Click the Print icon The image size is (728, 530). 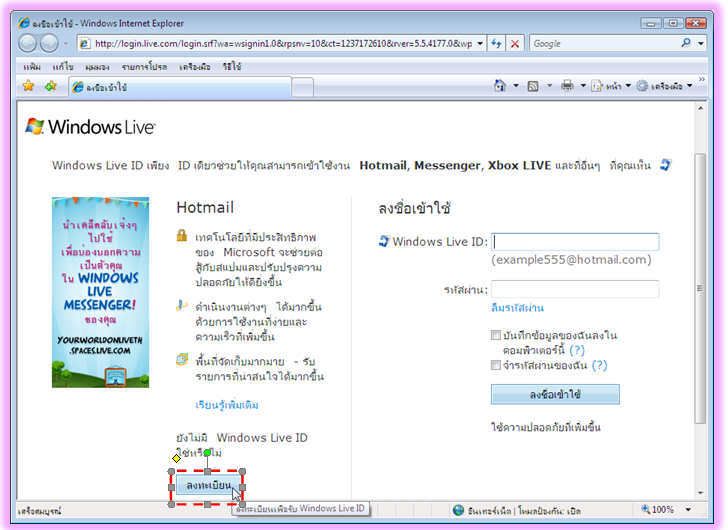click(x=567, y=86)
